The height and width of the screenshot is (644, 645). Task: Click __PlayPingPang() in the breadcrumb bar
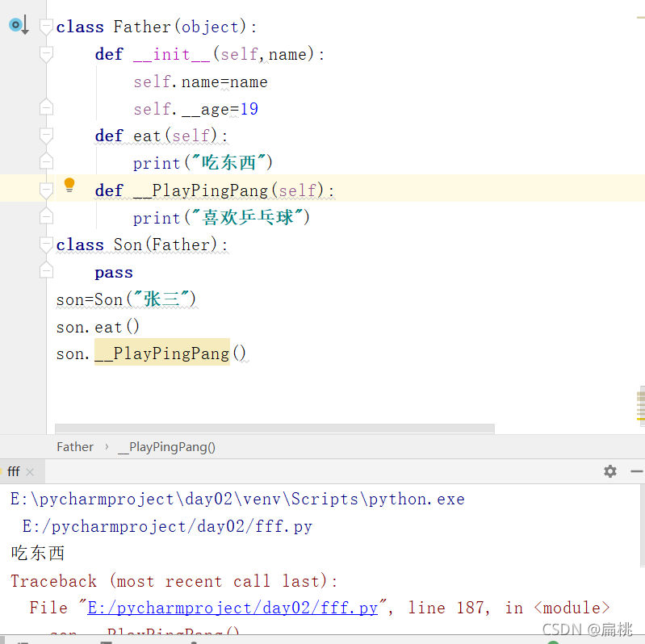click(166, 447)
